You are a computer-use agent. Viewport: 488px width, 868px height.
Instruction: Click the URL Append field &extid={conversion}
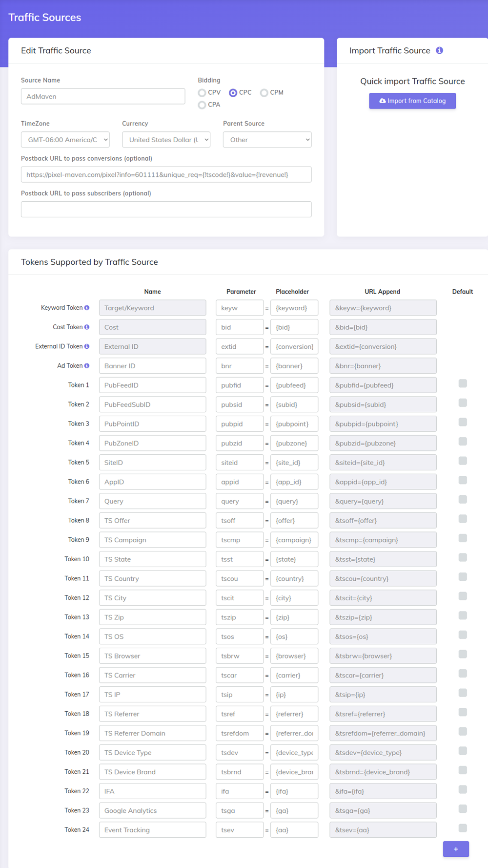(x=383, y=346)
